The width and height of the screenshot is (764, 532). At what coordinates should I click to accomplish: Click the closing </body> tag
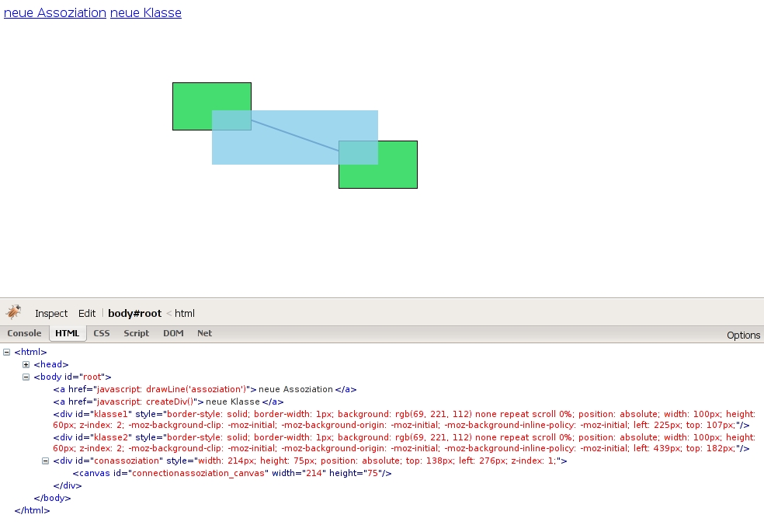(52, 498)
